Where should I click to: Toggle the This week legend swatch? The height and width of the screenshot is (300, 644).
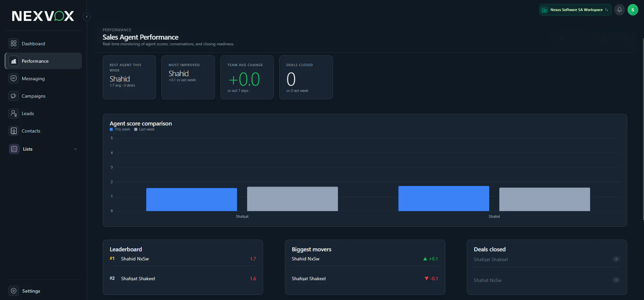coord(111,130)
